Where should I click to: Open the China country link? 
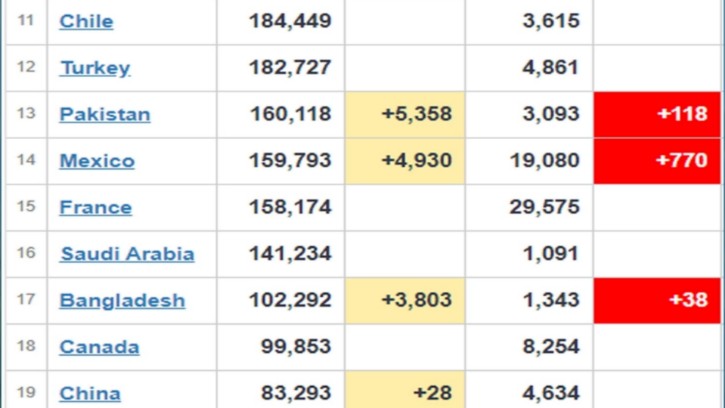click(x=90, y=394)
